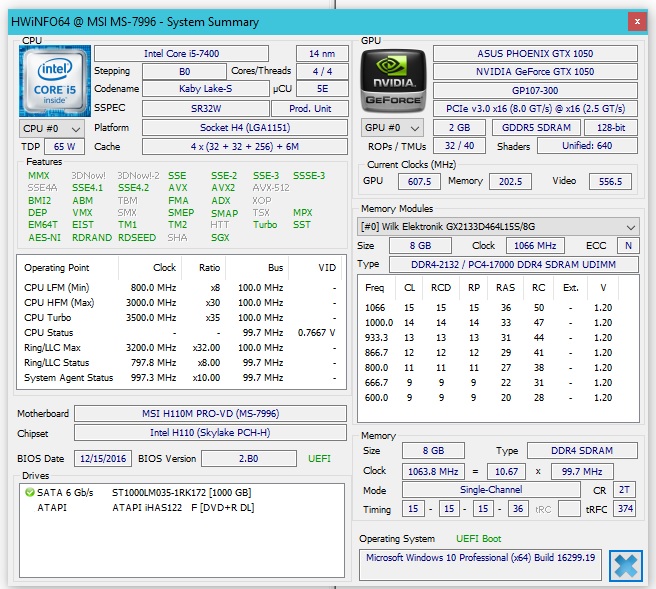Click the ASUS PHOENIX GTX 1050 field
Screen dimensions: 656x589
tap(535, 54)
